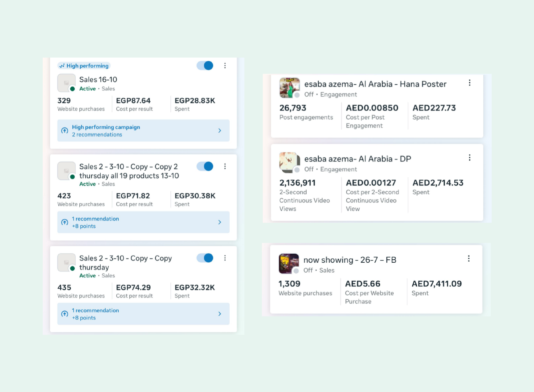
Task: Click the Hana Poster campaign thumbnail
Action: pyautogui.click(x=290, y=88)
